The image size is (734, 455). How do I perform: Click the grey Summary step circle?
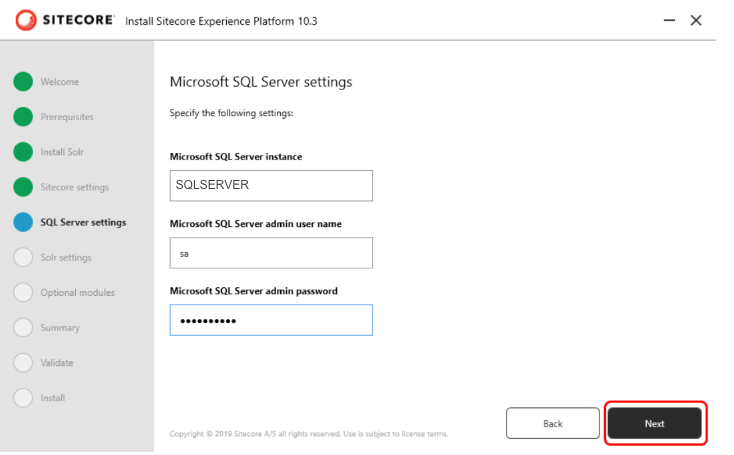pyautogui.click(x=23, y=327)
